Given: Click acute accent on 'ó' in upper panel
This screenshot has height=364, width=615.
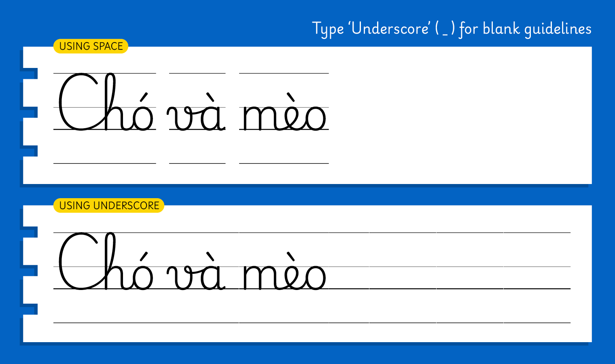Looking at the screenshot, I should pyautogui.click(x=143, y=97).
